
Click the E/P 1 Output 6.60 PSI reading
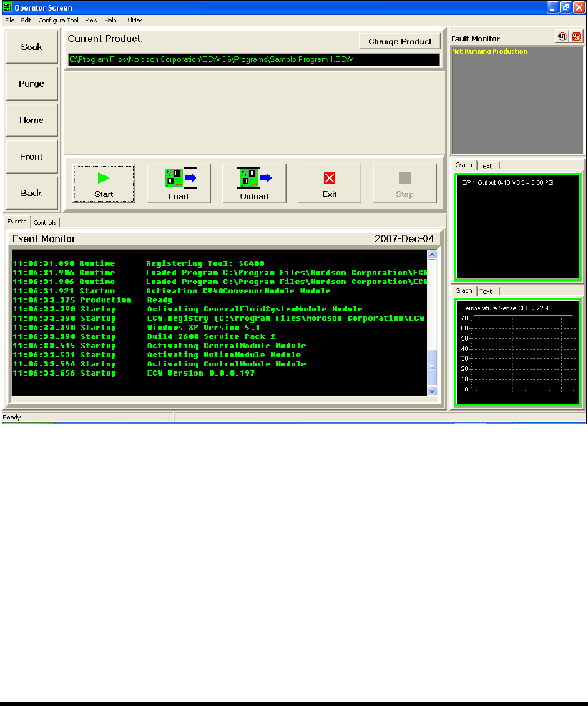point(507,183)
